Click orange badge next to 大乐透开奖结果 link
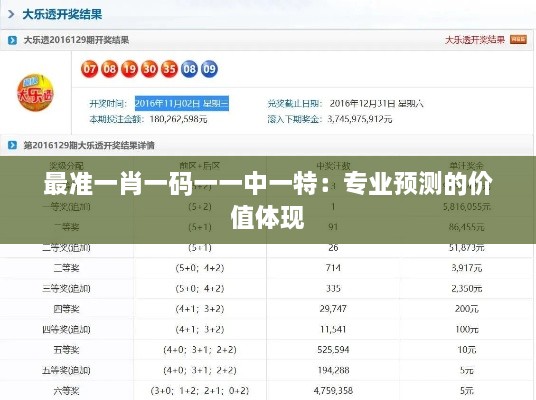Viewport: 536px width, 400px height. click(x=518, y=39)
